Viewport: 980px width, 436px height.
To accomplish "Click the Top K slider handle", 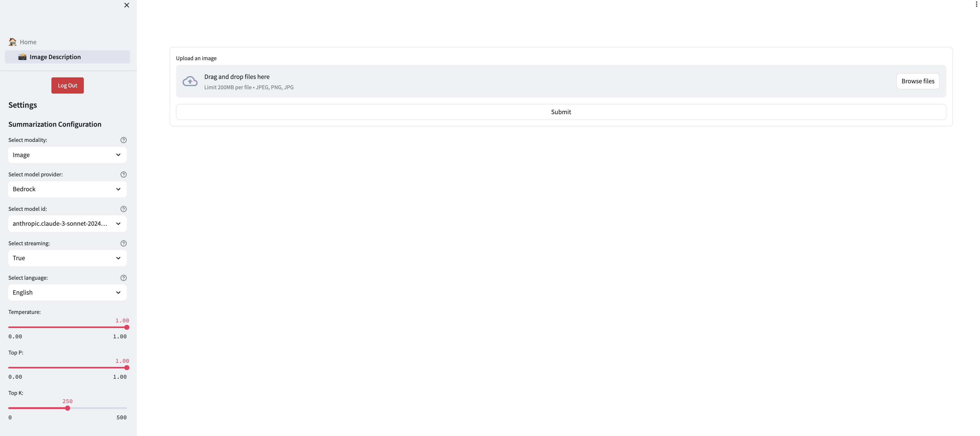I will coord(67,408).
